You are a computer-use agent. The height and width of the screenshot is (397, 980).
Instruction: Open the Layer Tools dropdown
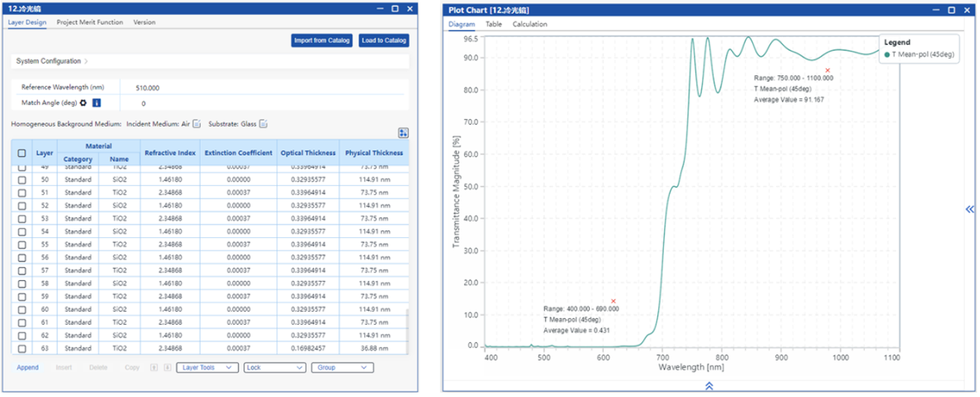tap(207, 367)
